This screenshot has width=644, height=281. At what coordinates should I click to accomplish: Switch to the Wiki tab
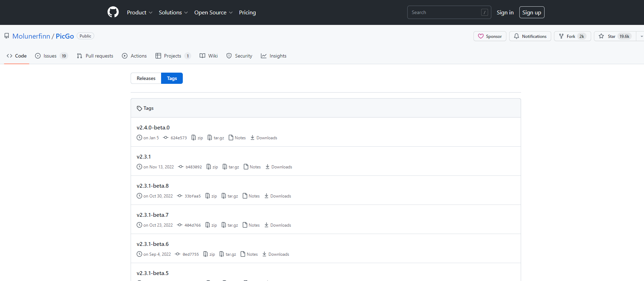(x=208, y=56)
